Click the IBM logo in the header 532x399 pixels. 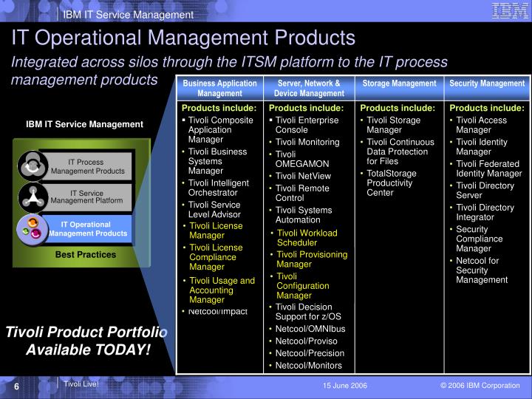pos(510,11)
